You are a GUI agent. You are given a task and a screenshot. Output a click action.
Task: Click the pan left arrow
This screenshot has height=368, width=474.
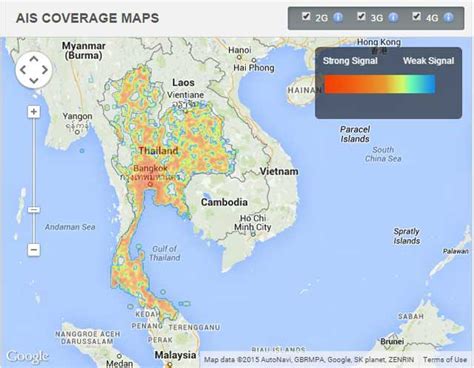[x=23, y=70]
